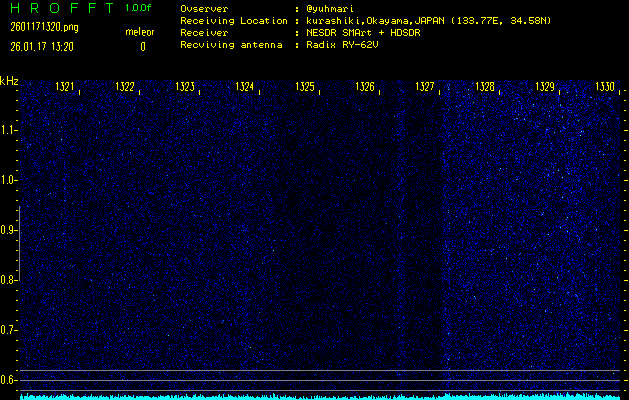Image resolution: width=629 pixels, height=400 pixels.
Task: Click the 0.7 kHz axis label
Action: point(7,330)
